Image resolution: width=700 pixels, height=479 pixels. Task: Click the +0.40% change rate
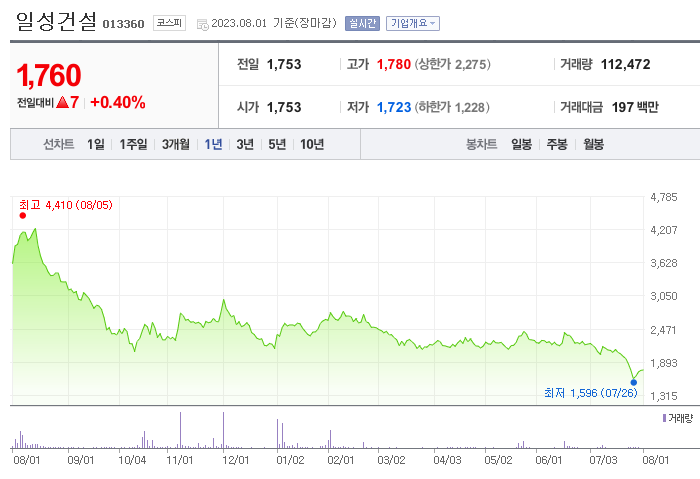(118, 102)
